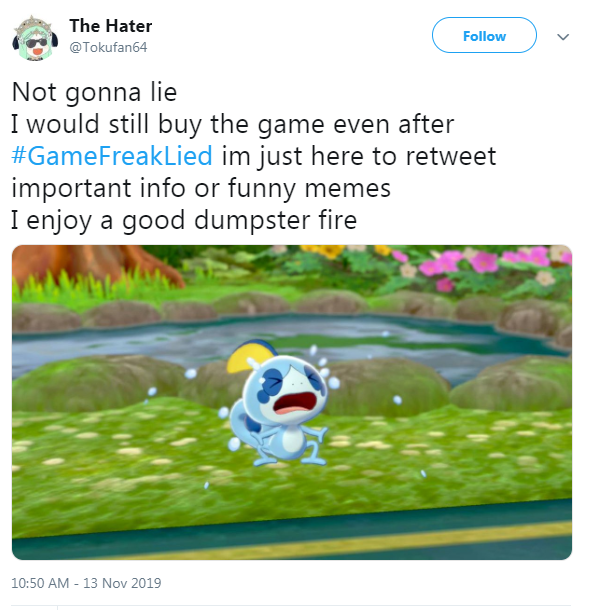
Task: Open The Hater's profile avatar
Action: 35,38
